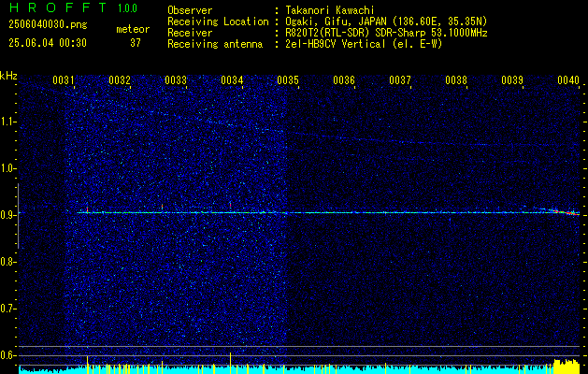Click the 0038 time marker
Screen dimensions: 588x374
pos(456,80)
